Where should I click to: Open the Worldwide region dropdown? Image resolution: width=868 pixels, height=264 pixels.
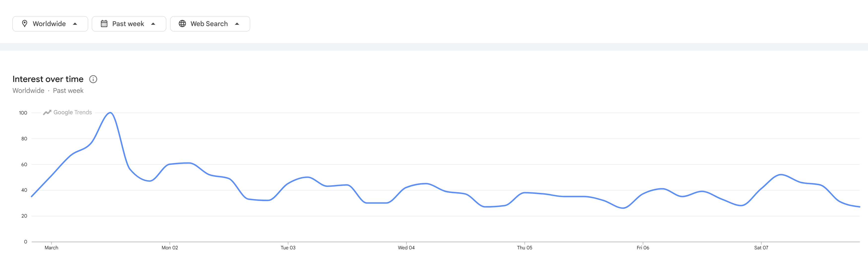click(50, 24)
